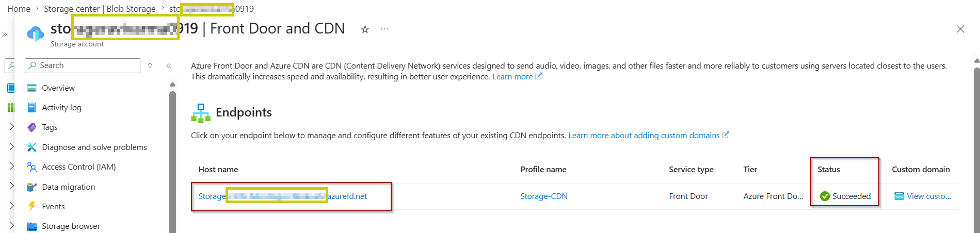
Task: Click the Tags purple label icon
Action: (31, 127)
